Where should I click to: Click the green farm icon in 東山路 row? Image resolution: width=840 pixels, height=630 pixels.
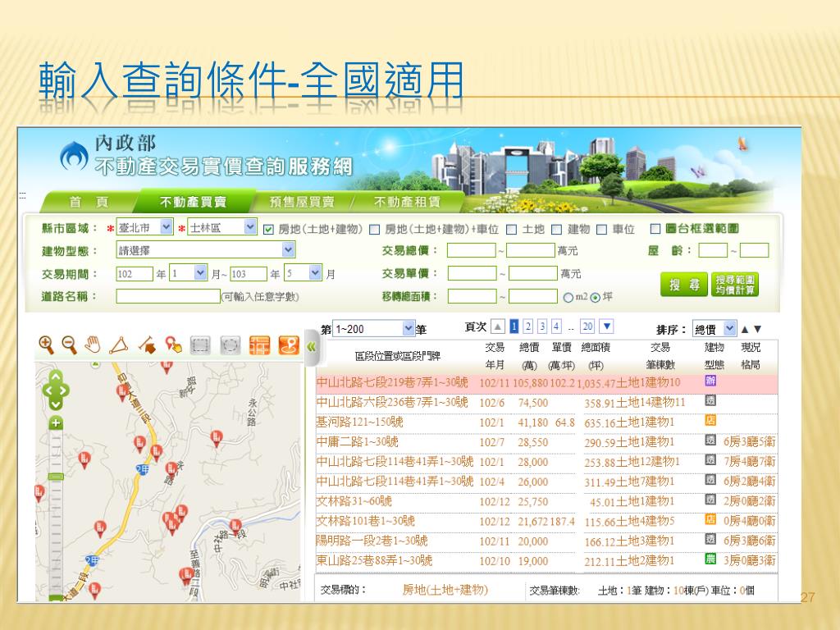click(710, 559)
